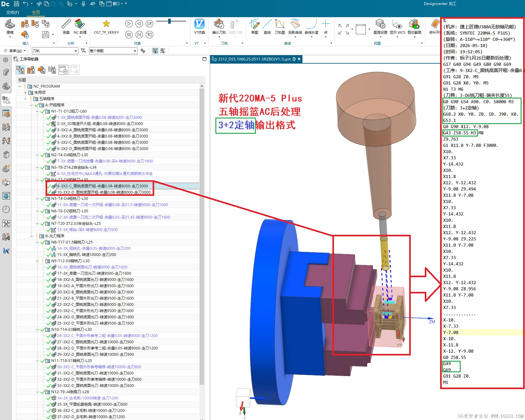The image size is (525, 420).
Task: Switch to the 主页 ribbon tab
Action: [36, 12]
